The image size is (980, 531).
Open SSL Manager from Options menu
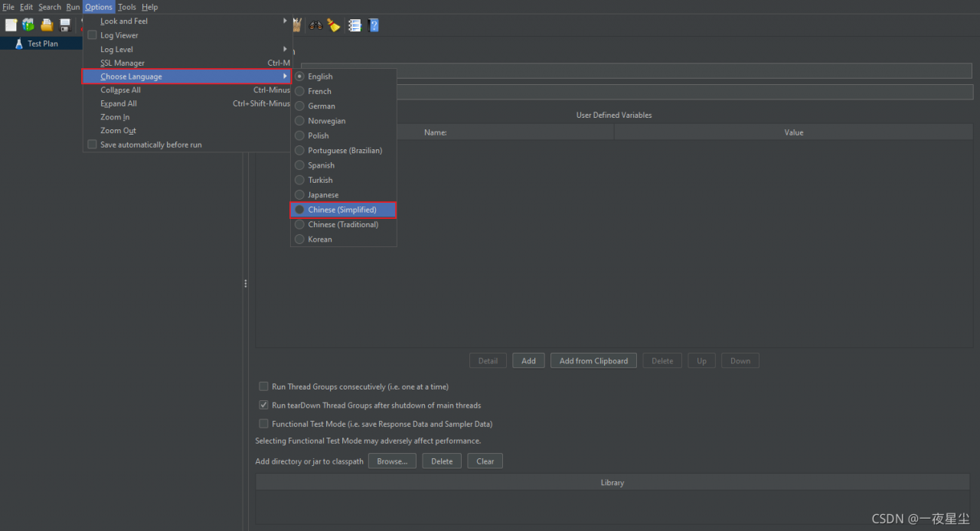(x=188, y=63)
